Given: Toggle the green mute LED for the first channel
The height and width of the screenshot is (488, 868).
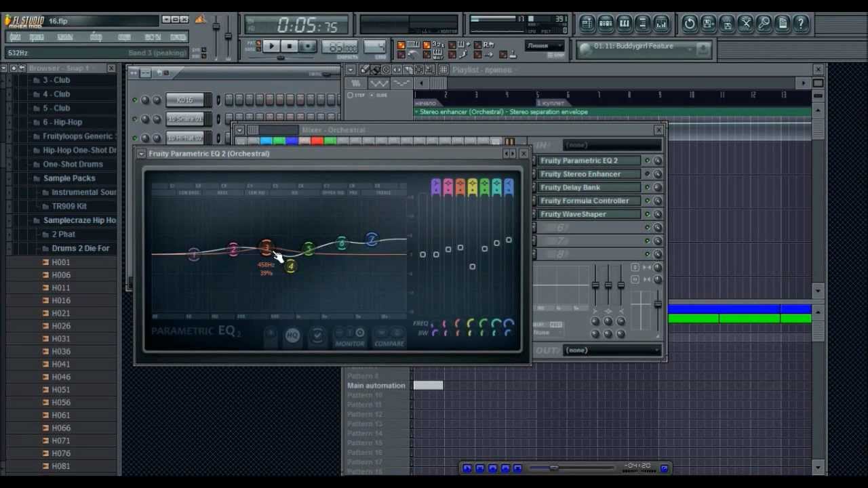Looking at the screenshot, I should pos(134,100).
